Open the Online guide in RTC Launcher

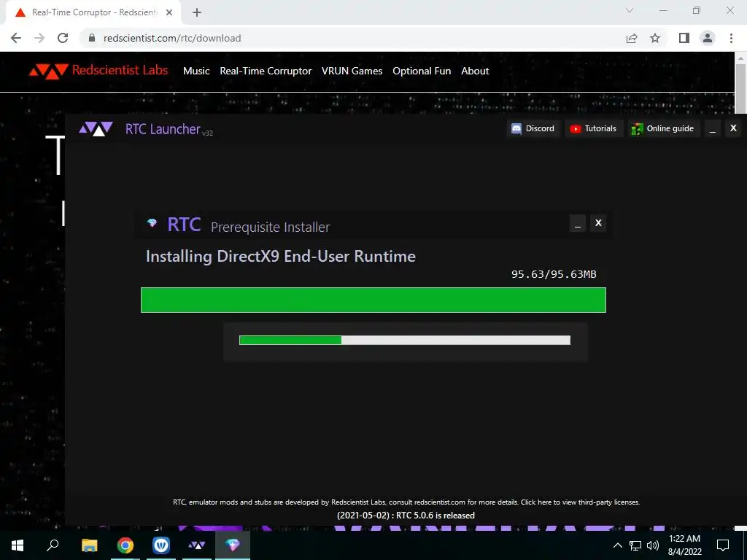pyautogui.click(x=663, y=128)
